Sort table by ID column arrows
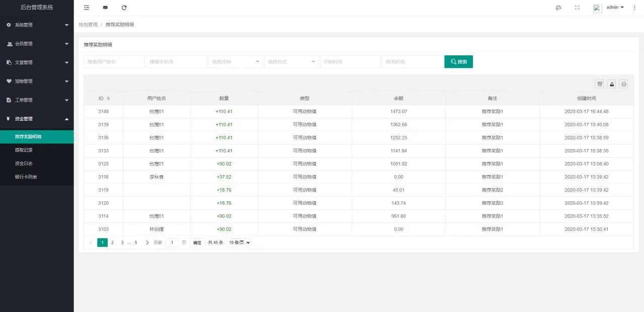 (x=108, y=99)
